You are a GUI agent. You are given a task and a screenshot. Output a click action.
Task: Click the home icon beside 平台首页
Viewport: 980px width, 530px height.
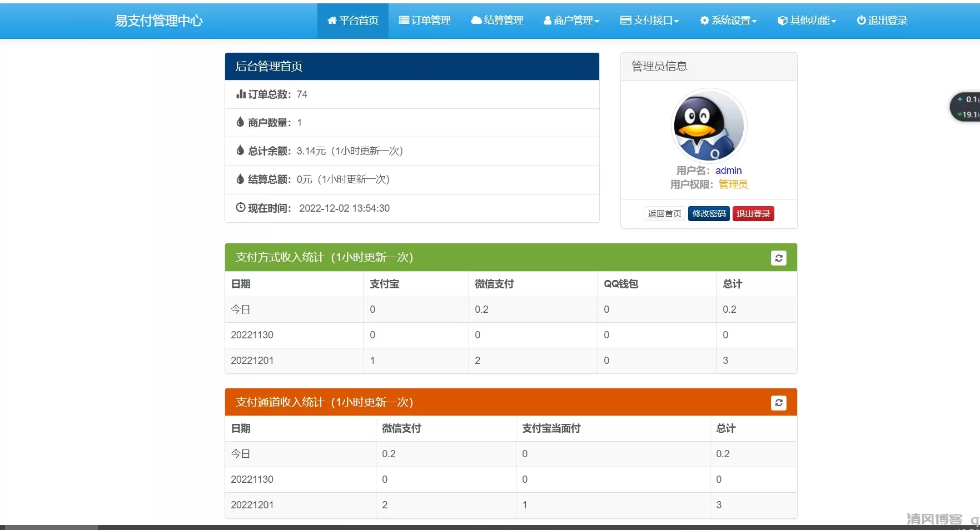pos(332,21)
